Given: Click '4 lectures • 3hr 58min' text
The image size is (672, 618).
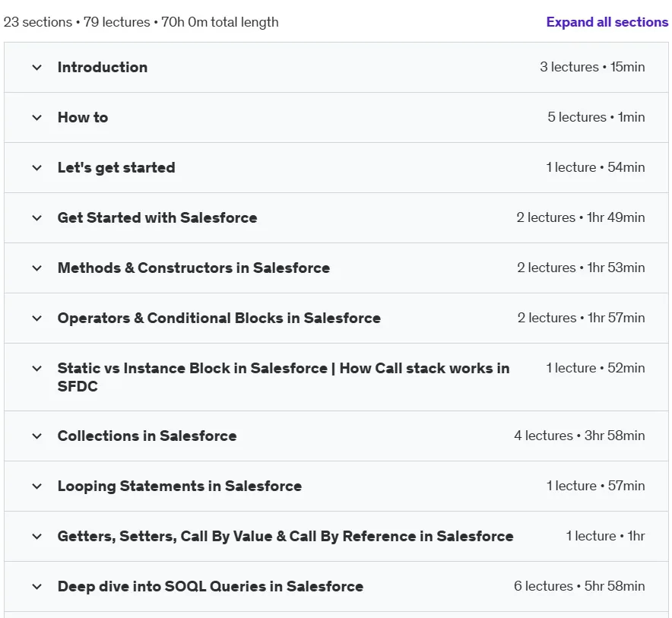Looking at the screenshot, I should pos(579,436).
